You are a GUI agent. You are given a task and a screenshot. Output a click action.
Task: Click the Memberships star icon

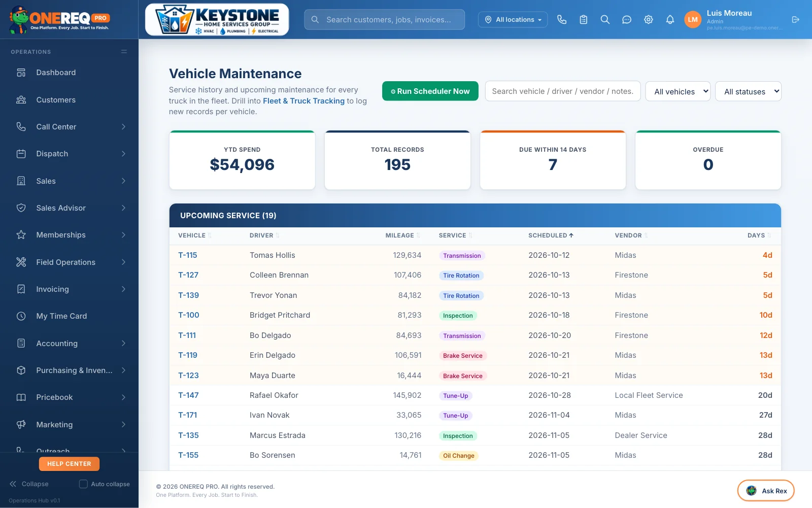pyautogui.click(x=21, y=235)
